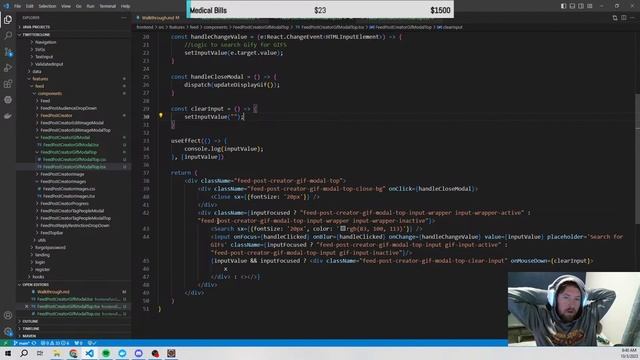
Task: Expand the data folder
Action: [37, 71]
